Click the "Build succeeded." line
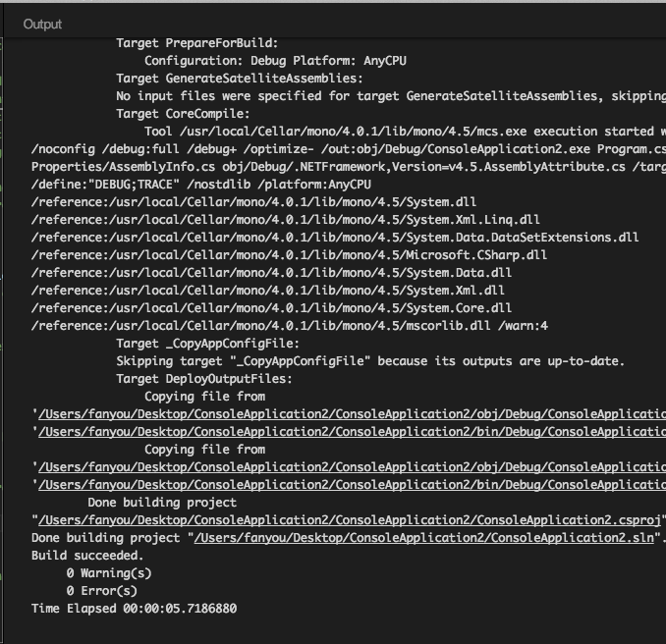Viewport: 666px width, 644px height. click(x=87, y=556)
